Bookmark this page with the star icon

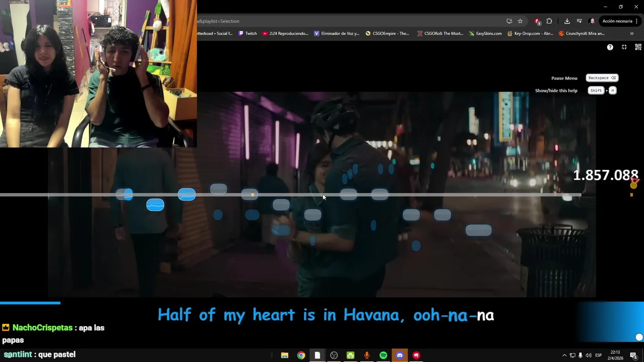coord(520,21)
